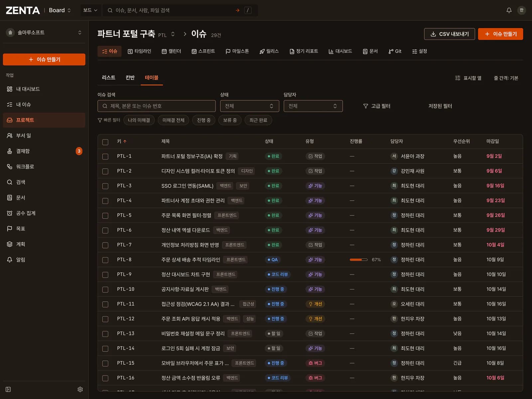This screenshot has width=532, height=399.
Task: Click 고급 필터 funnel button
Action: (377, 106)
